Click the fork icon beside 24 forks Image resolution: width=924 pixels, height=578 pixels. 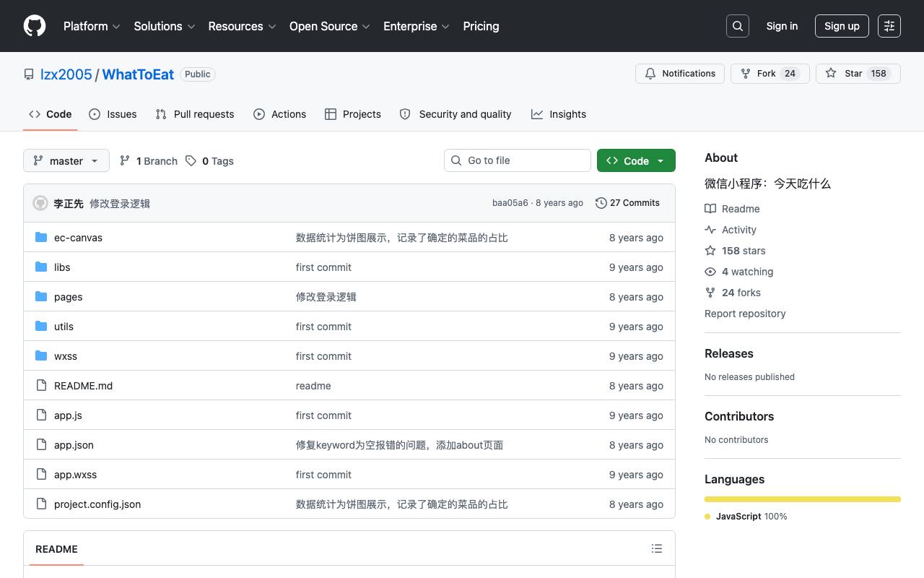[710, 293]
